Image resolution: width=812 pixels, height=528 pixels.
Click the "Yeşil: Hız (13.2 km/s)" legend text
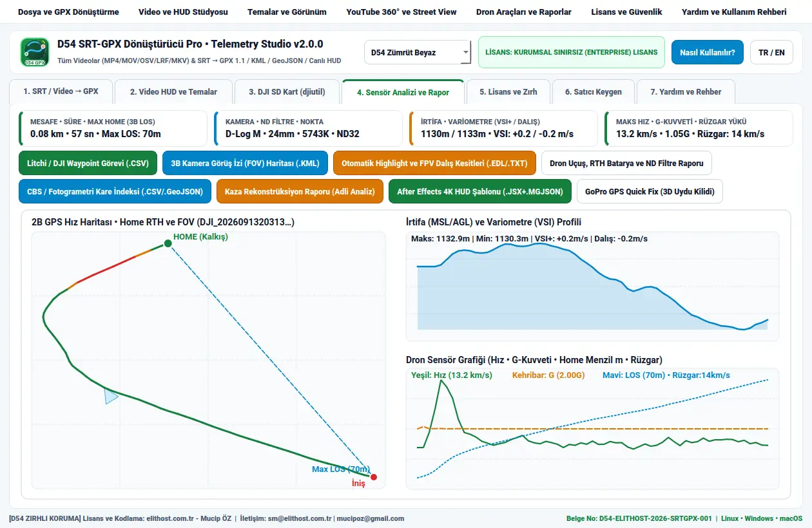[452, 375]
